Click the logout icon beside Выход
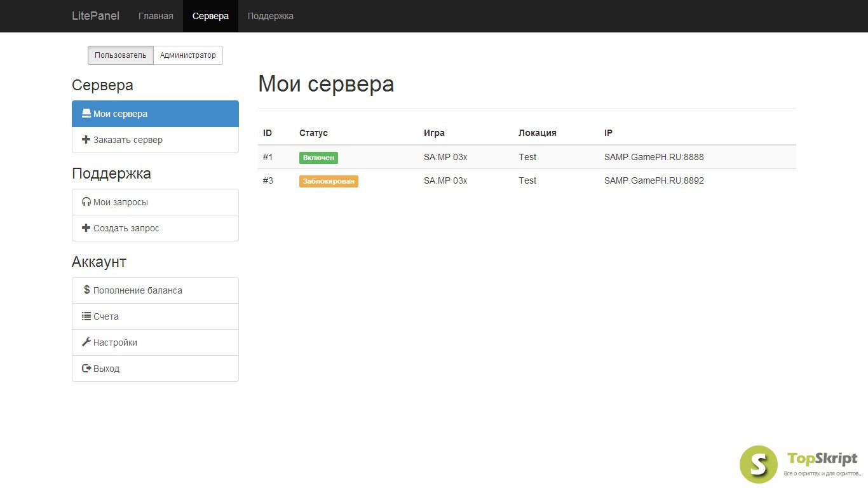 coord(86,369)
